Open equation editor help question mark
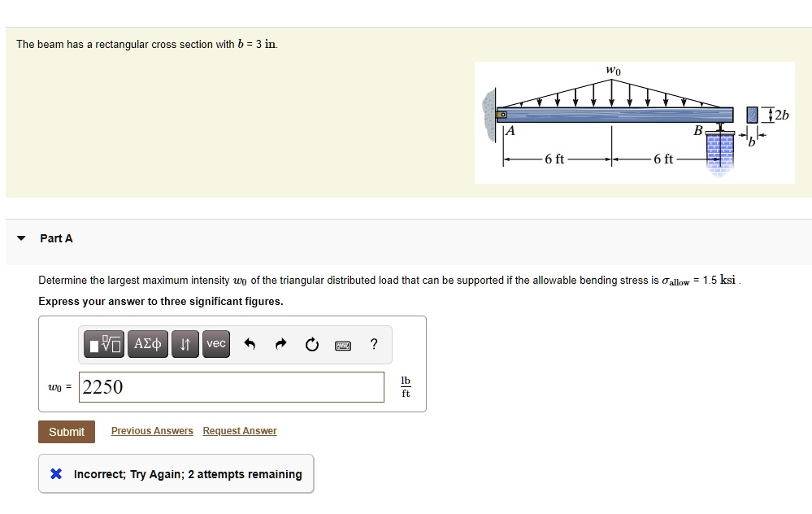 373,344
